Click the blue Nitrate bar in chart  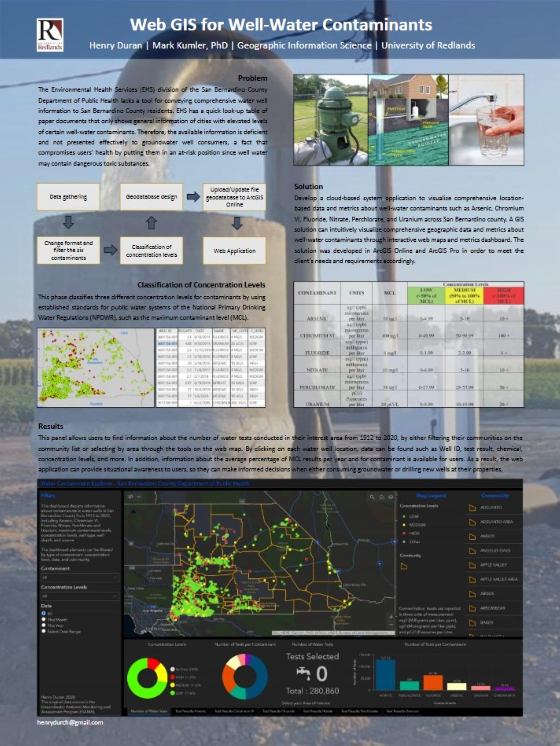(x=385, y=675)
